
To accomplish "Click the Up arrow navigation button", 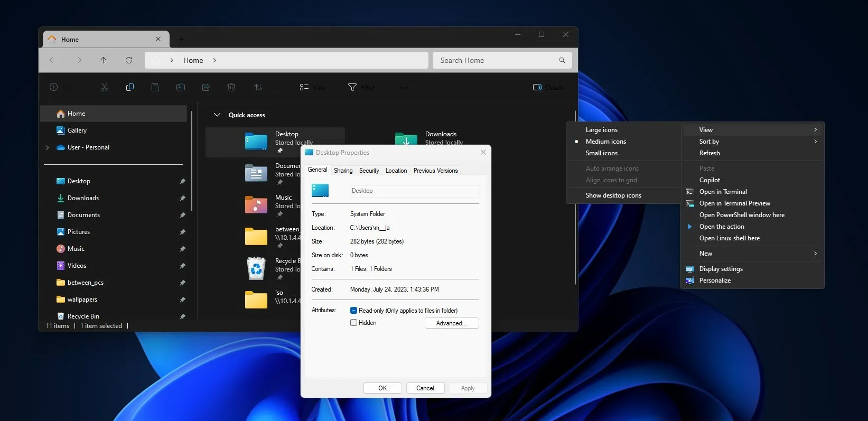I will (104, 60).
